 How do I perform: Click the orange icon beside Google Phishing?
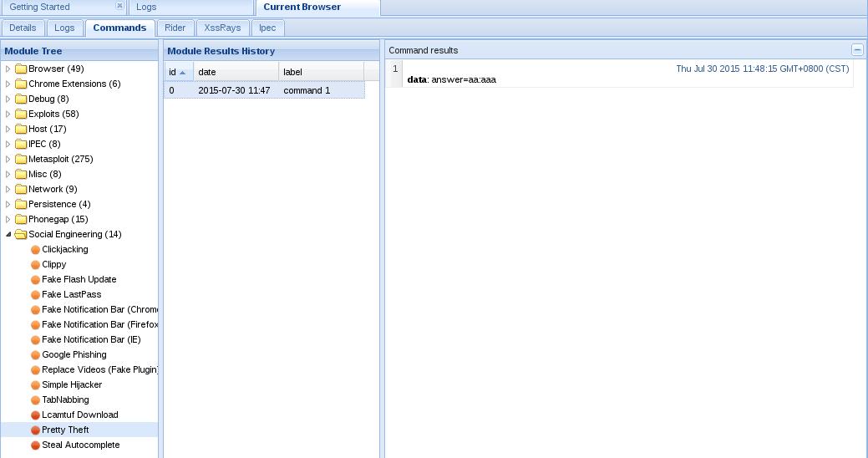coord(35,355)
